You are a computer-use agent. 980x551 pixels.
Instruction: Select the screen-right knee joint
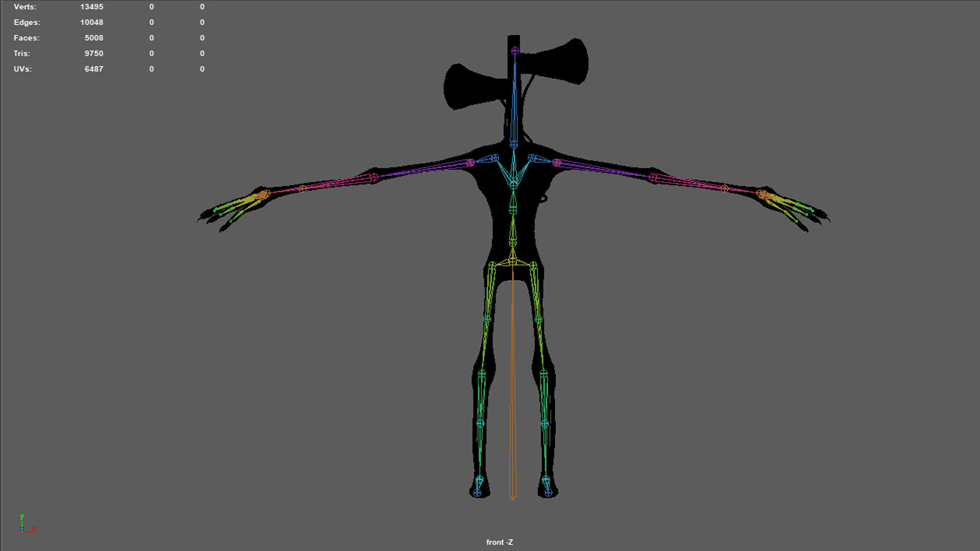(x=544, y=374)
